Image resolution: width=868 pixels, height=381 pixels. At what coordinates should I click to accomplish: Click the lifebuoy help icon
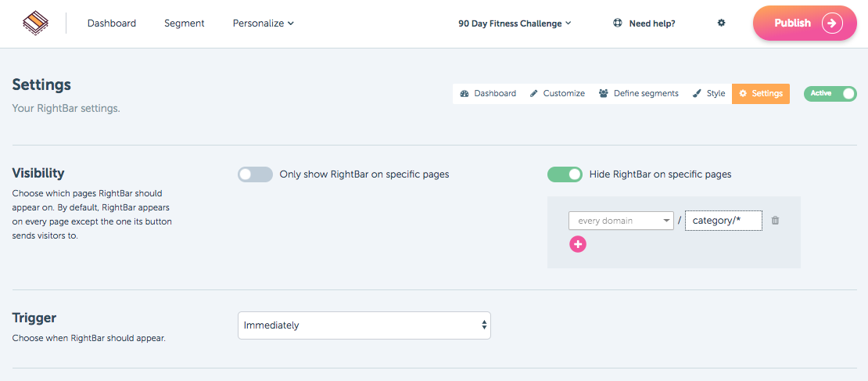(x=618, y=23)
